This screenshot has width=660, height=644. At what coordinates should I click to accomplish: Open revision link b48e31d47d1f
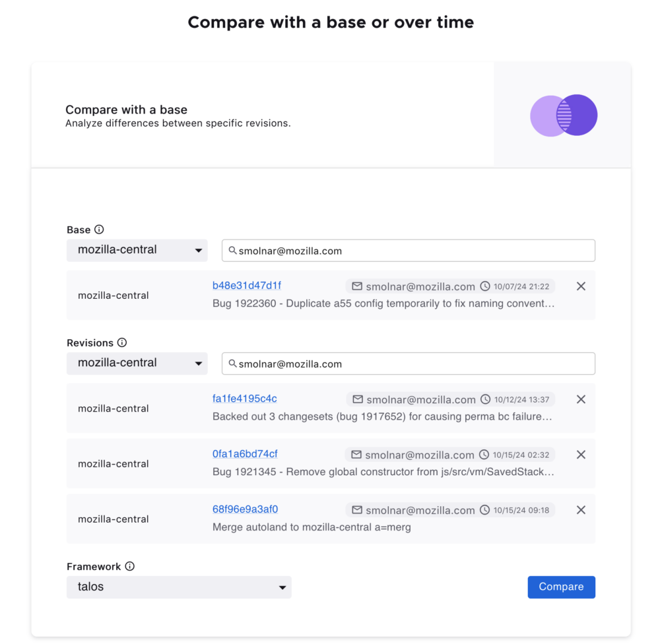coord(247,285)
